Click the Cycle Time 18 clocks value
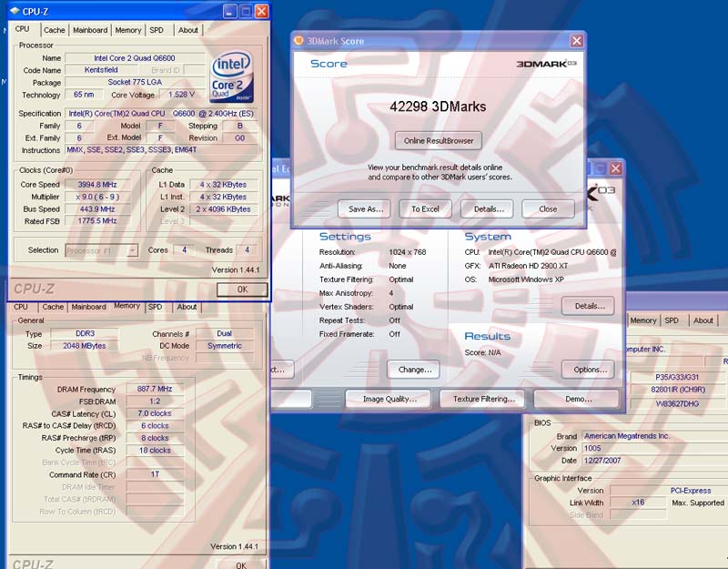Screen dimensions: 728x569 pos(155,451)
